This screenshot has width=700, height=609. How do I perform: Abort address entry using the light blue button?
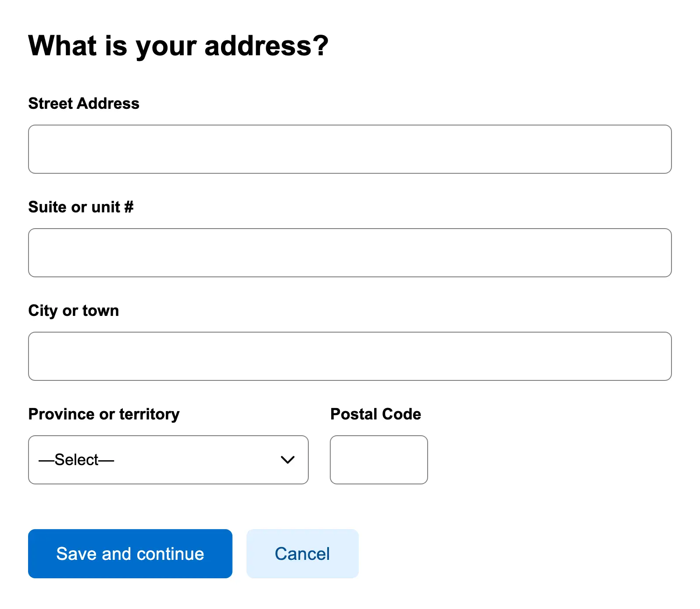pyautogui.click(x=302, y=554)
